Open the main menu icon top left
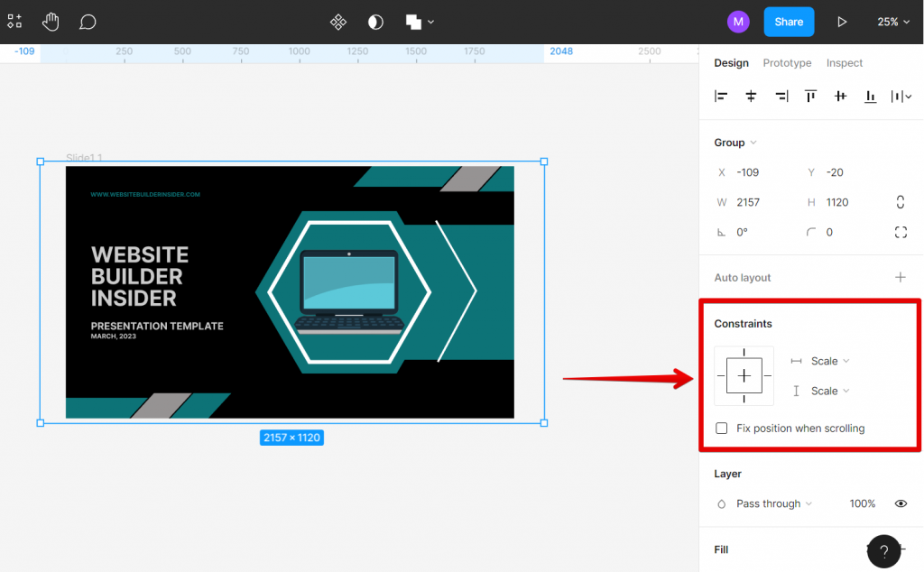924x572 pixels. [x=14, y=22]
